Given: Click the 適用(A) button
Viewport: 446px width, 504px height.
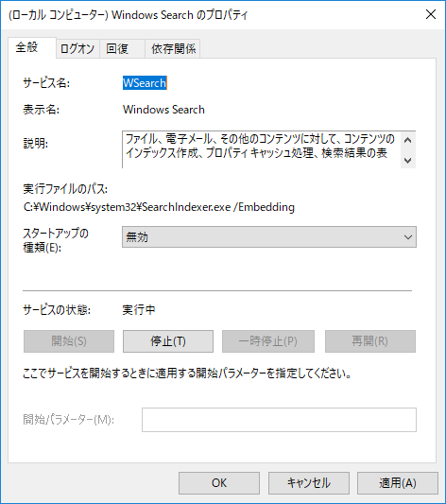Looking at the screenshot, I should 398,483.
